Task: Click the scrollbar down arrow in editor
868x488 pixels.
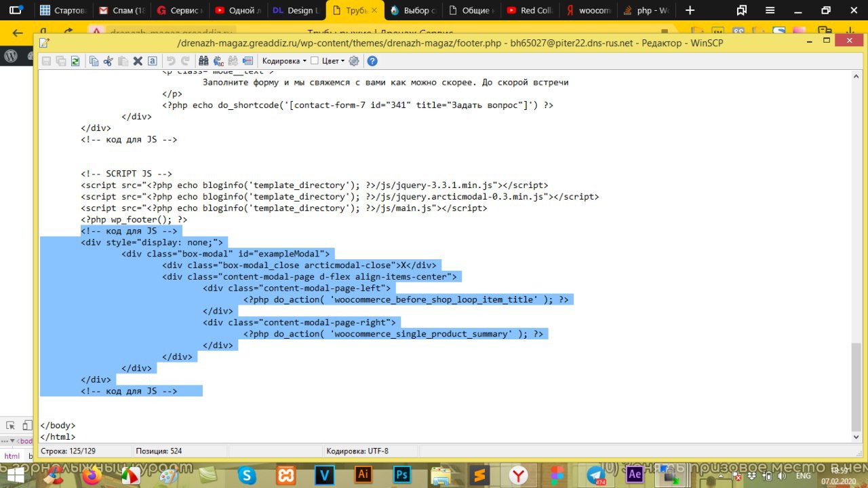Action: tap(856, 438)
